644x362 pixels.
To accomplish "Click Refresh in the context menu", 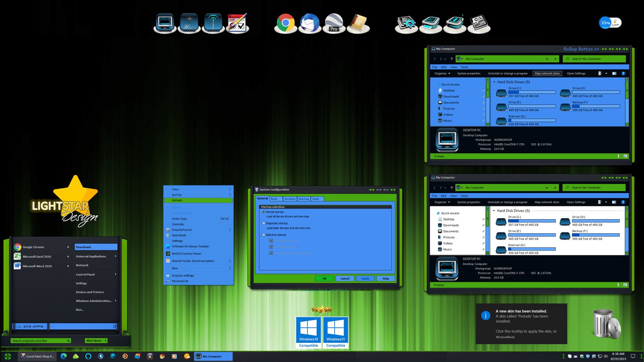I will [x=198, y=200].
